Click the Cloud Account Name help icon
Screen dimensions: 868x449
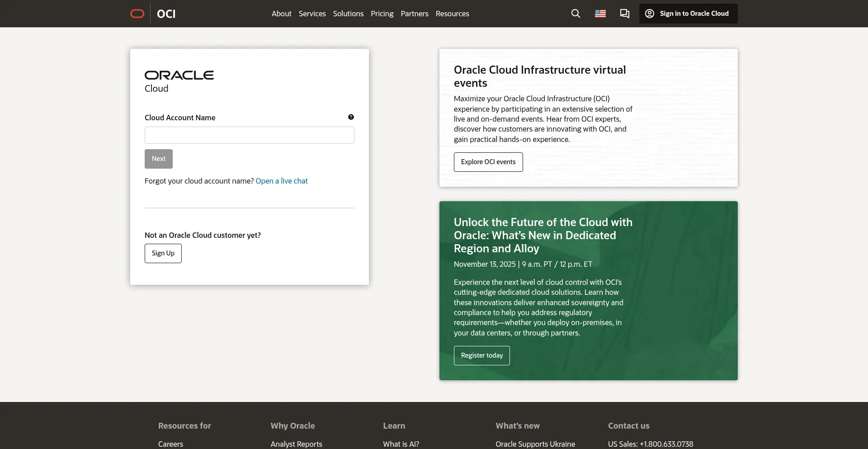coord(351,117)
